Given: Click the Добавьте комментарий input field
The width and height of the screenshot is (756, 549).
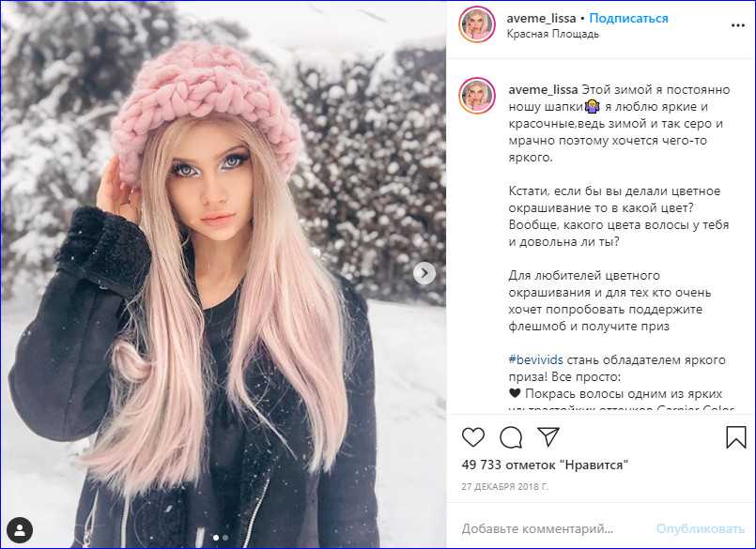Looking at the screenshot, I should (x=537, y=528).
